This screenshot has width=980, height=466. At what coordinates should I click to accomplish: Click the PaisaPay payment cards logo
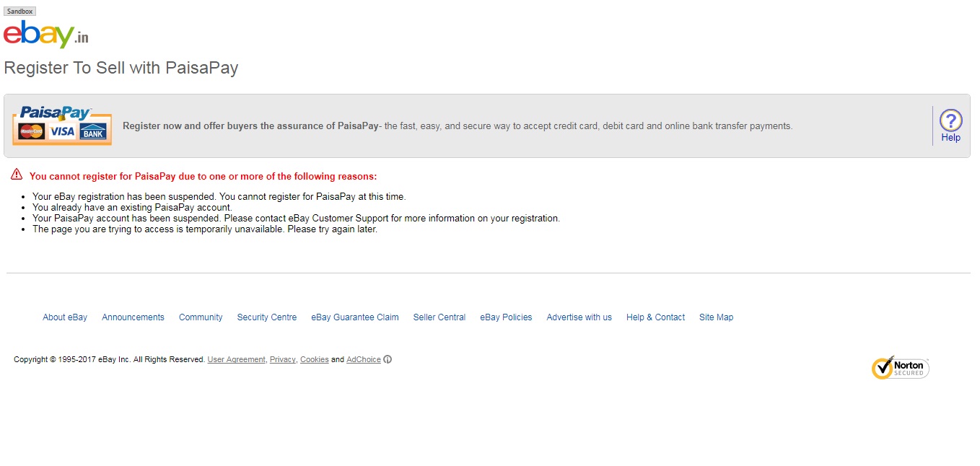(x=62, y=126)
